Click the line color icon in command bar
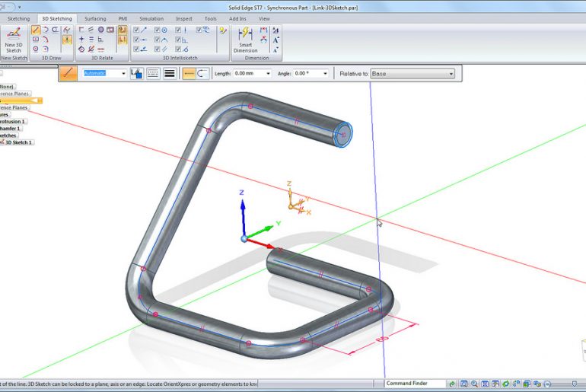Screen dimensions: 586x392 (136, 74)
